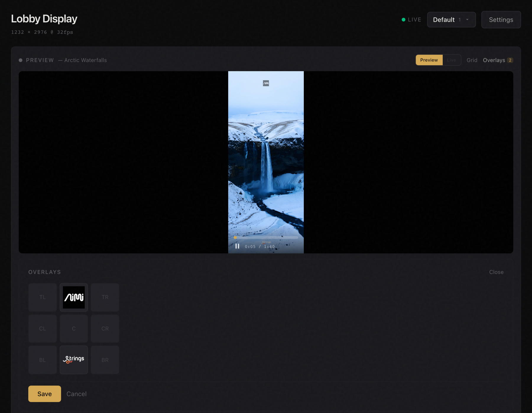Switch to Preview mode
Viewport: 532px width, 413px height.
click(x=429, y=60)
